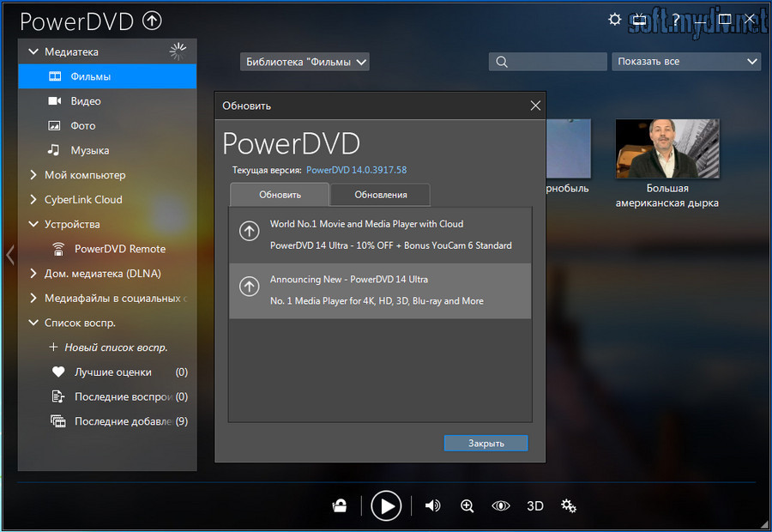Click heart icon for Лучшие оценки

click(58, 372)
